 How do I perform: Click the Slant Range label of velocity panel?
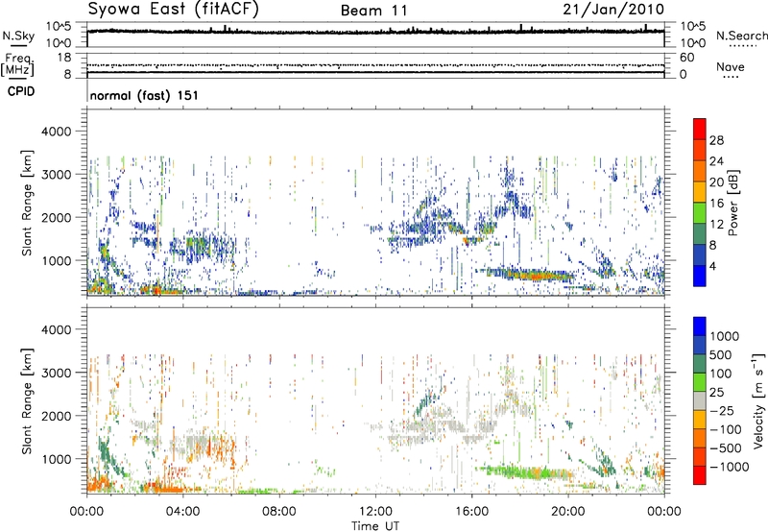click(27, 400)
